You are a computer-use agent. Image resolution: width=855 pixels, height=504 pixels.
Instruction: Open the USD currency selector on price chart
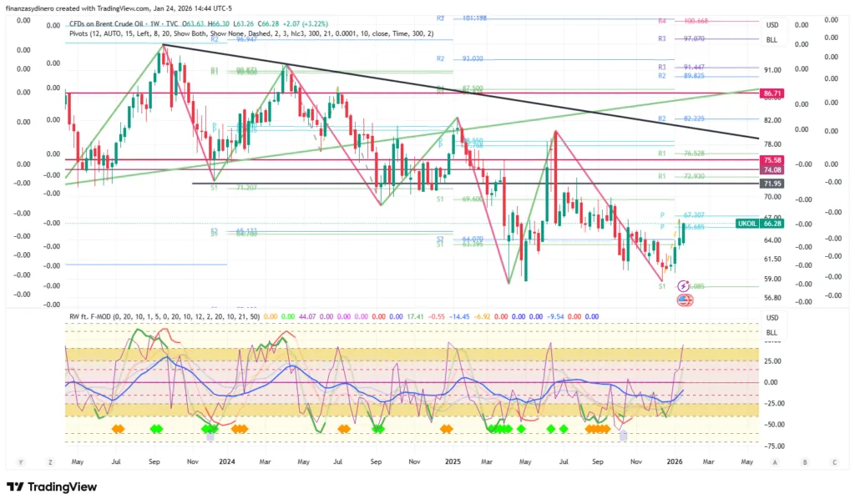pos(772,25)
